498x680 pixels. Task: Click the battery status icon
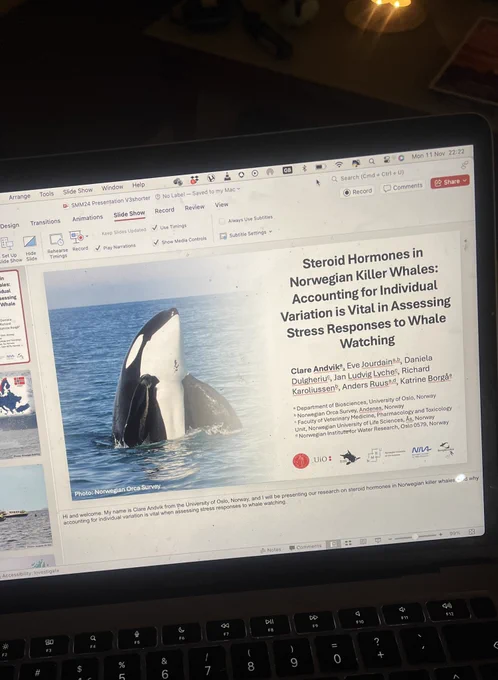tap(320, 166)
